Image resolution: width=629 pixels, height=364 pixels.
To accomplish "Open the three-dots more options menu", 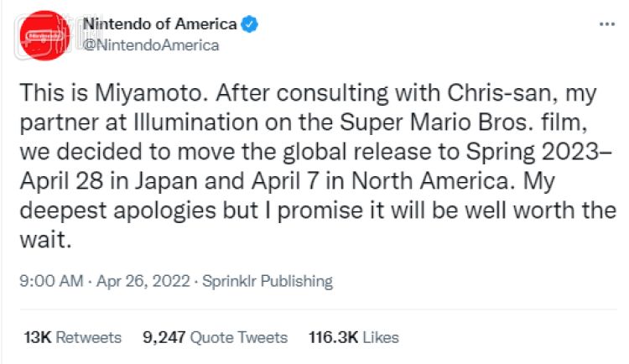I will coord(606,25).
